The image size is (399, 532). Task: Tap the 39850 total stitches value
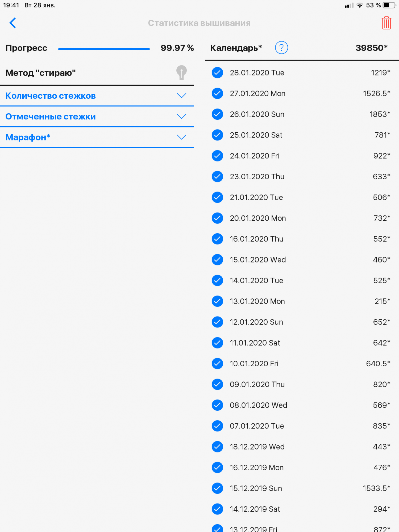371,48
